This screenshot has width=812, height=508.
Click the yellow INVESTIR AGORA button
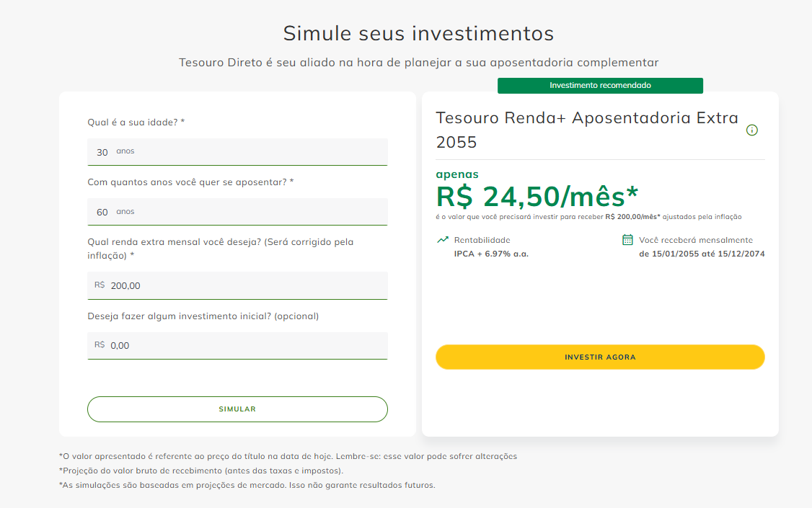(600, 357)
